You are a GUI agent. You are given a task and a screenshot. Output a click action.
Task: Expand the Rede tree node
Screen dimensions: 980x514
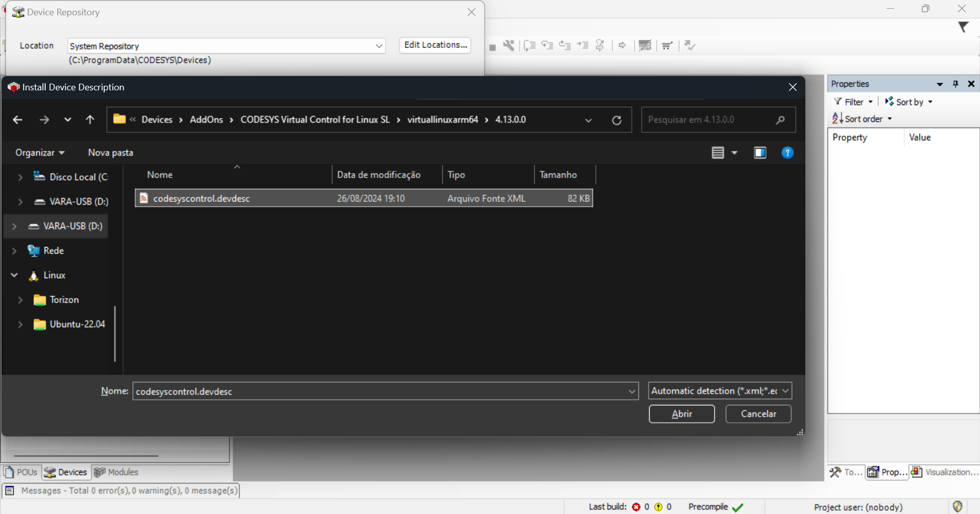(14, 251)
